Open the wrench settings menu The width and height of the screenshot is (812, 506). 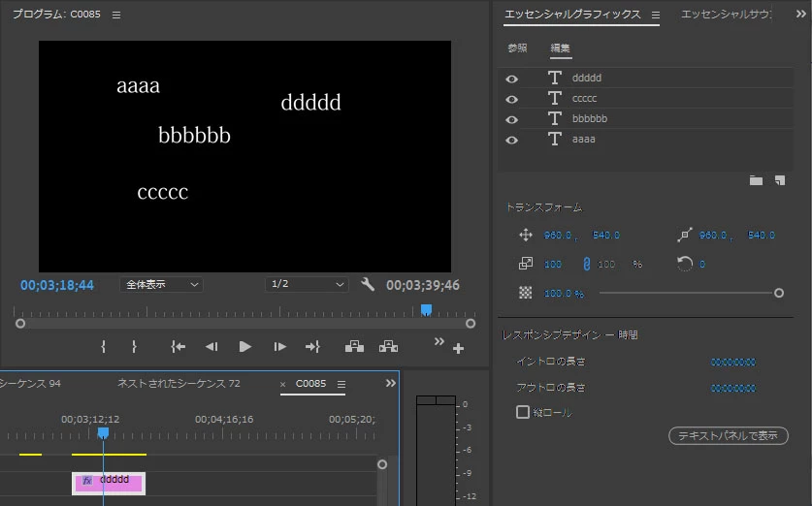(368, 284)
